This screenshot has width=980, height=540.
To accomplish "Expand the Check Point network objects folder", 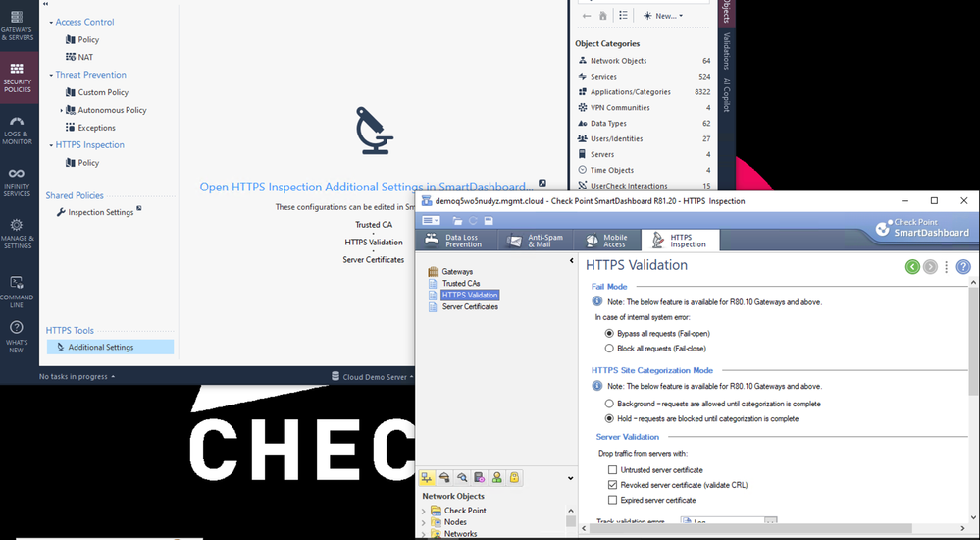I will point(423,511).
